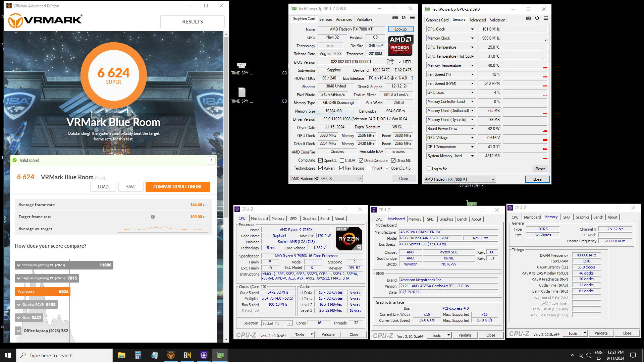Open the Graphics tab in the Memory CPU-Z window
Screen dimensions: 644x362
pyautogui.click(x=582, y=217)
